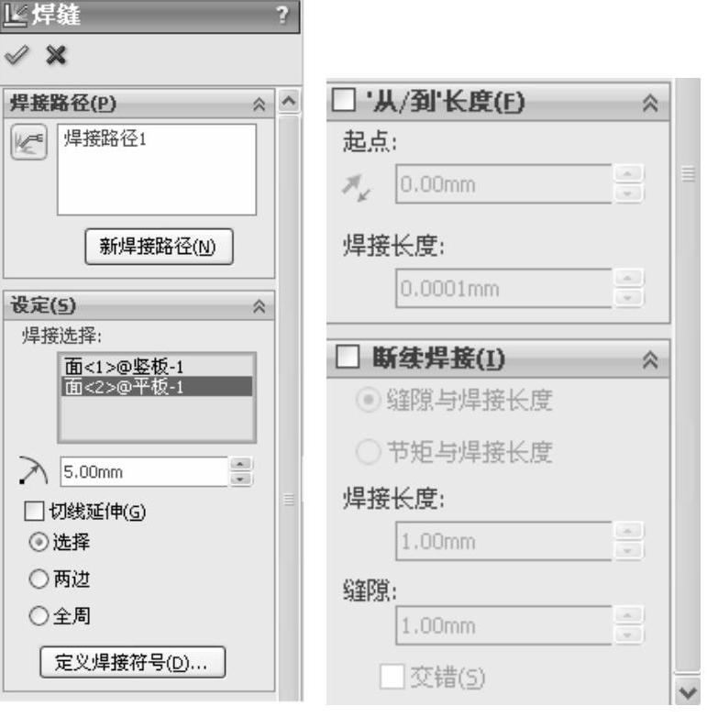Click the 焊缝 weld bead title icon
Image resolution: width=707 pixels, height=728 pixels.
click(15, 15)
